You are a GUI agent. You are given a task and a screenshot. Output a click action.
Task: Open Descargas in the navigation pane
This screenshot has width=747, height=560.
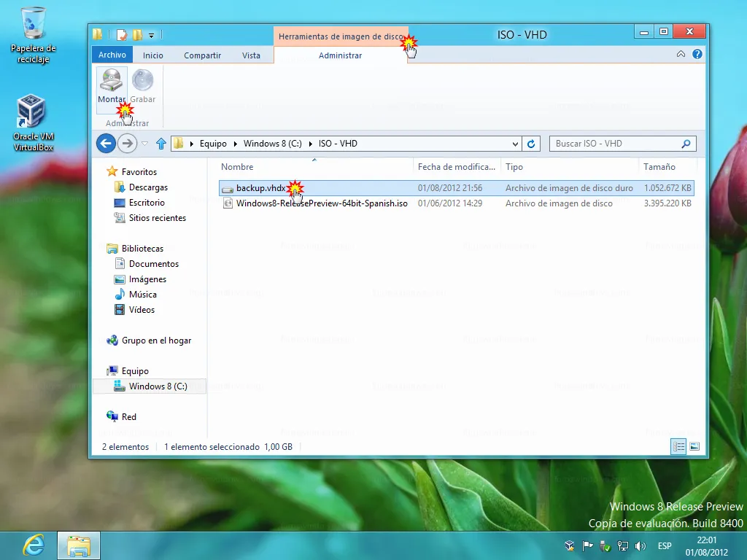pyautogui.click(x=148, y=187)
